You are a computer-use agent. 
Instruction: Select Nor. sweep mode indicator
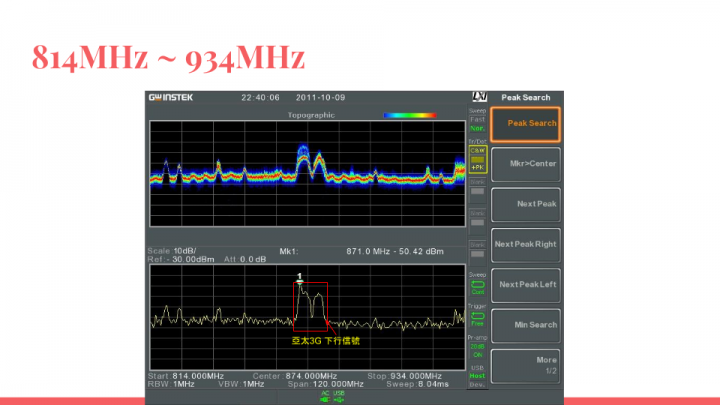coord(477,129)
